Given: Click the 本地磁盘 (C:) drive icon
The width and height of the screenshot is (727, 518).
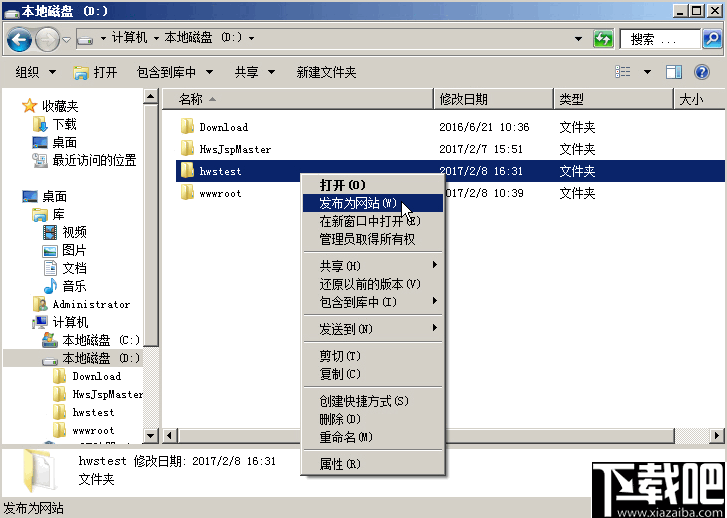Looking at the screenshot, I should click(x=50, y=340).
